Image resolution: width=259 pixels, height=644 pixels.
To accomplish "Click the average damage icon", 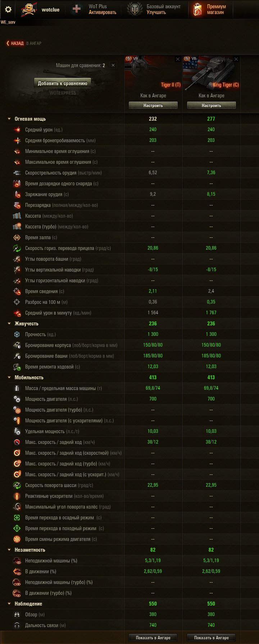I will (x=17, y=130).
